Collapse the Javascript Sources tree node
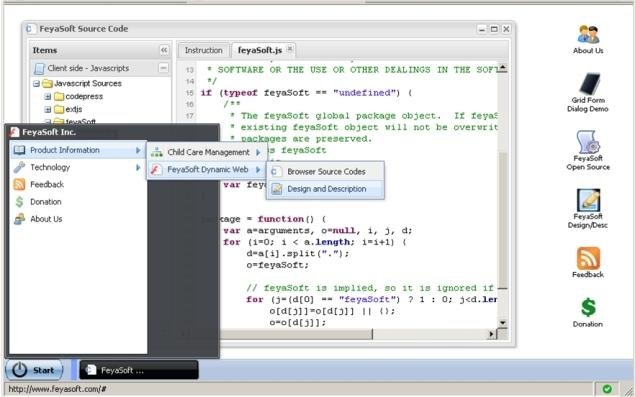Screen dimensions: 635x397 36,84
